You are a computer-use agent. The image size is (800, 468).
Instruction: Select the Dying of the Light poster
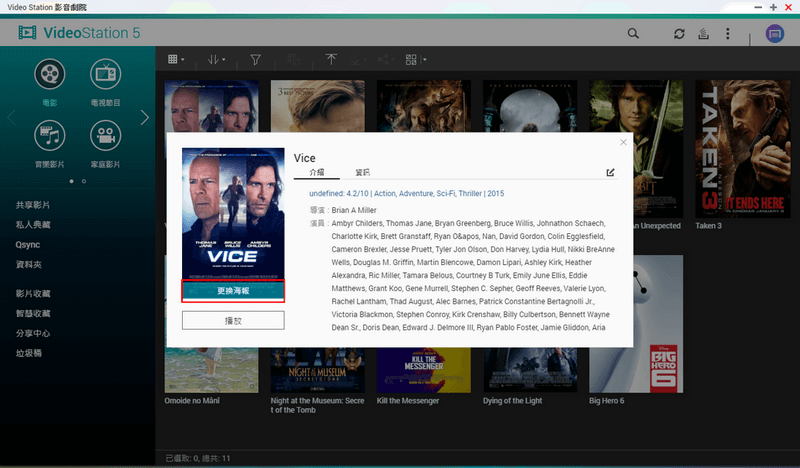click(x=530, y=371)
